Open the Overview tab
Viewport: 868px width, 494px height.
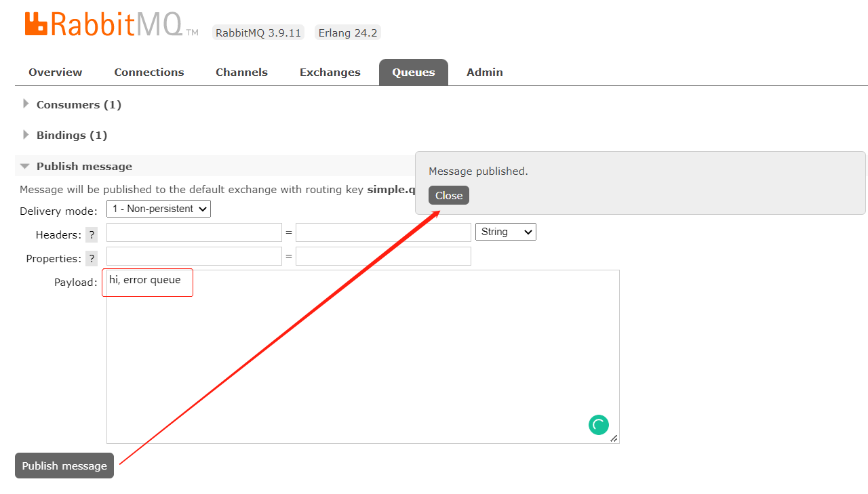[x=56, y=73]
